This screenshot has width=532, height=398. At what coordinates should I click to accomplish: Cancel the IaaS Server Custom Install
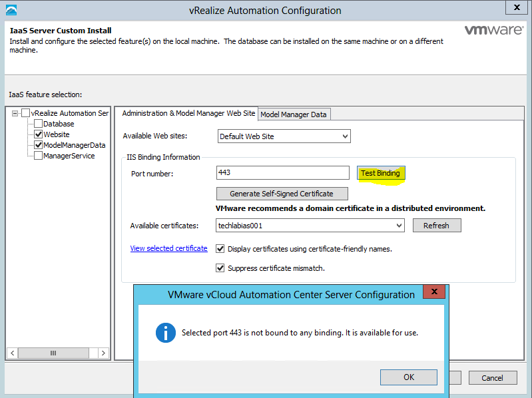point(493,377)
